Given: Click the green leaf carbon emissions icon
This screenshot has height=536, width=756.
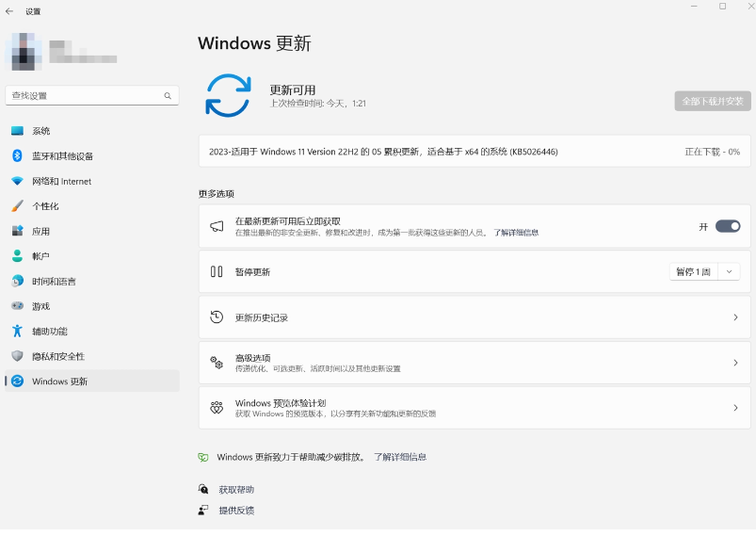Looking at the screenshot, I should point(203,458).
